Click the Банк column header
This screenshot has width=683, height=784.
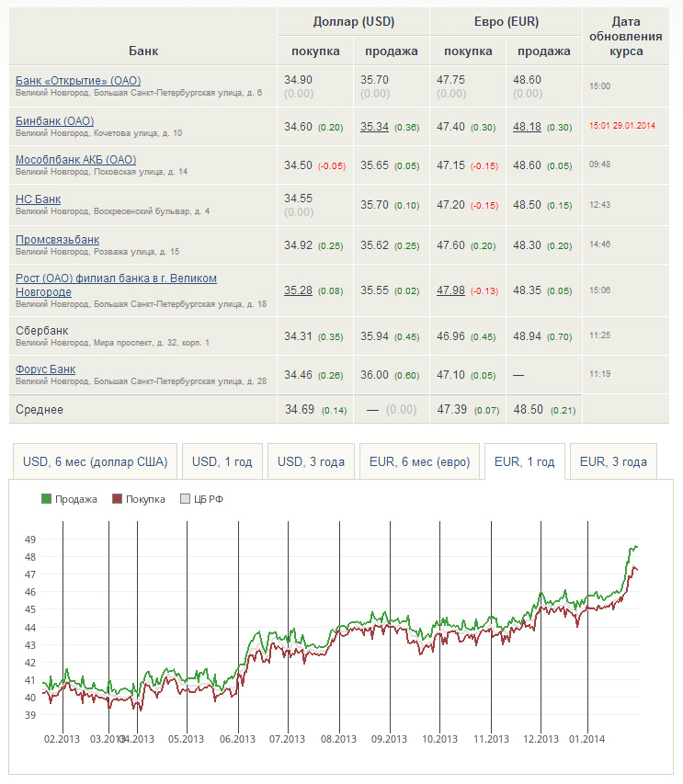[143, 51]
